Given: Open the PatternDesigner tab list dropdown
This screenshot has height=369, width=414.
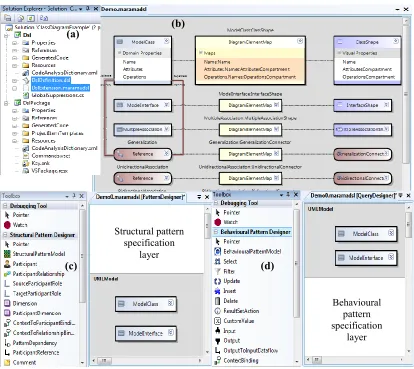Looking at the screenshot, I should point(199,197).
